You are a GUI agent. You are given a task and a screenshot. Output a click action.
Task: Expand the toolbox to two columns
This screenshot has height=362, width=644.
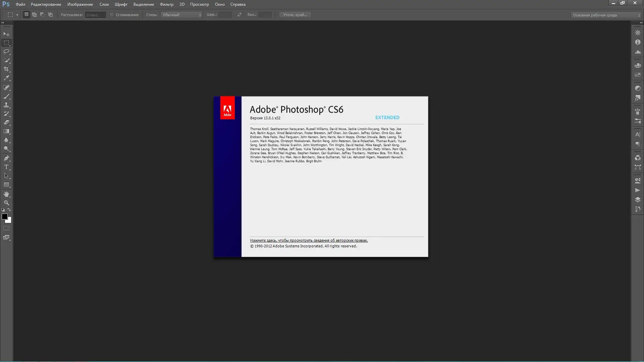coord(3,23)
